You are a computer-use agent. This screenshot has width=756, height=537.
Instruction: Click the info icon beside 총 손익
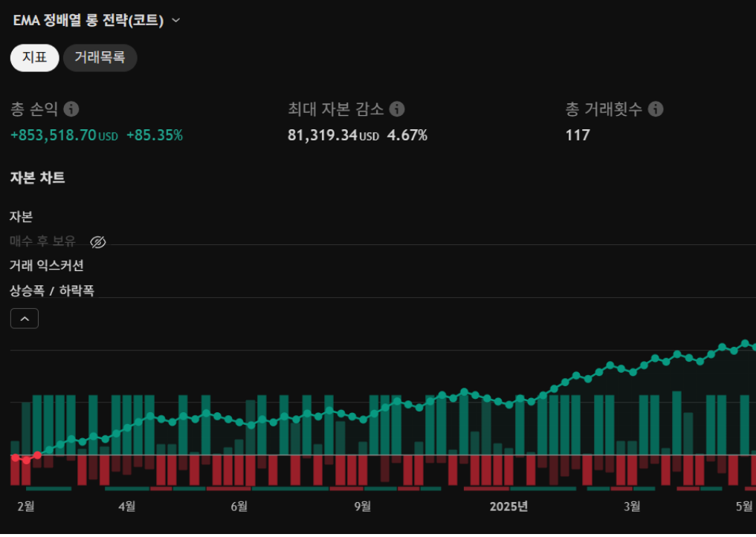click(71, 109)
